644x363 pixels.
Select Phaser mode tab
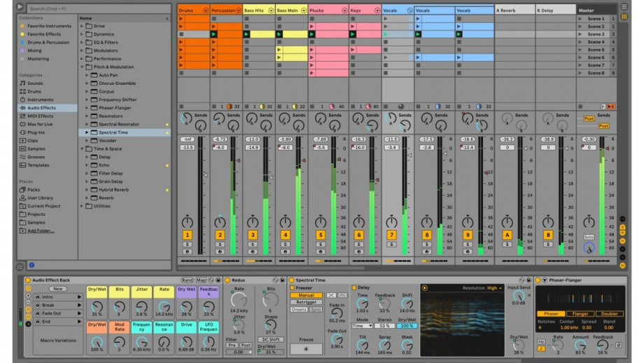[x=551, y=314]
